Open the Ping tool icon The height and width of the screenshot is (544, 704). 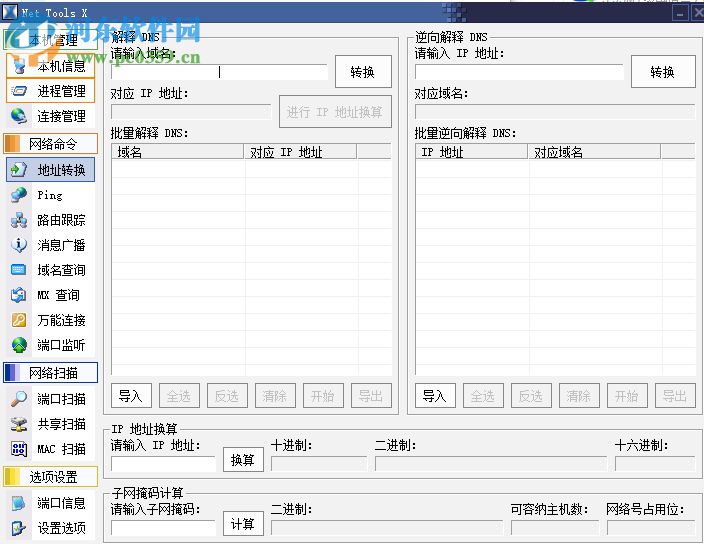[19, 195]
